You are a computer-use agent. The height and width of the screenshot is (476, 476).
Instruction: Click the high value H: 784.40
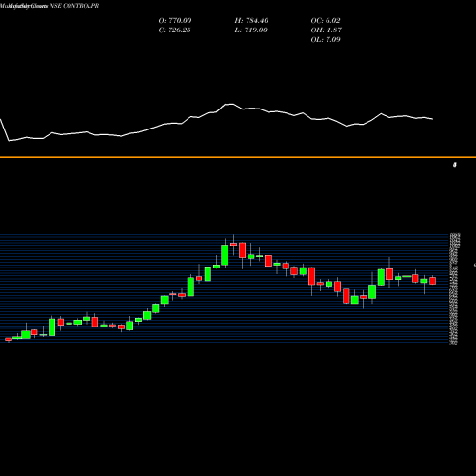[251, 21]
